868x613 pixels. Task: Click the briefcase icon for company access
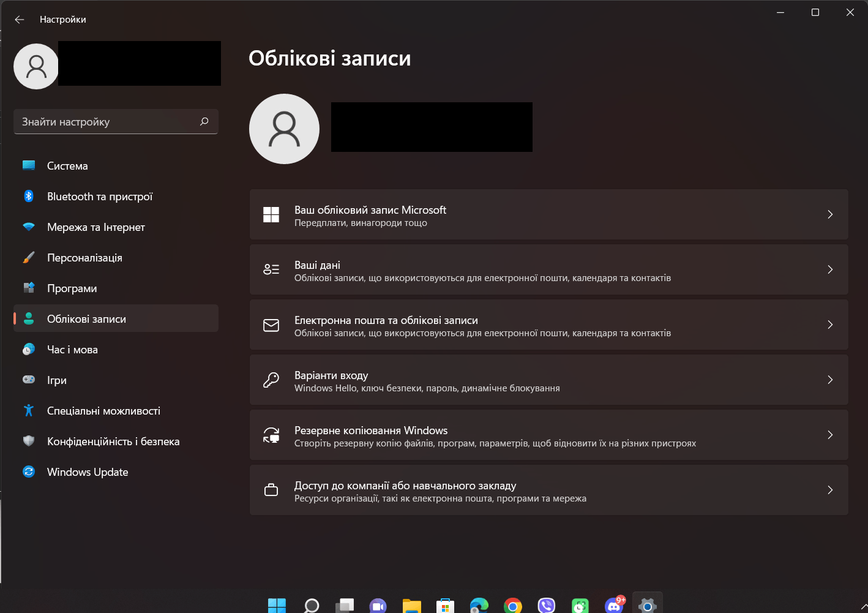[271, 490]
